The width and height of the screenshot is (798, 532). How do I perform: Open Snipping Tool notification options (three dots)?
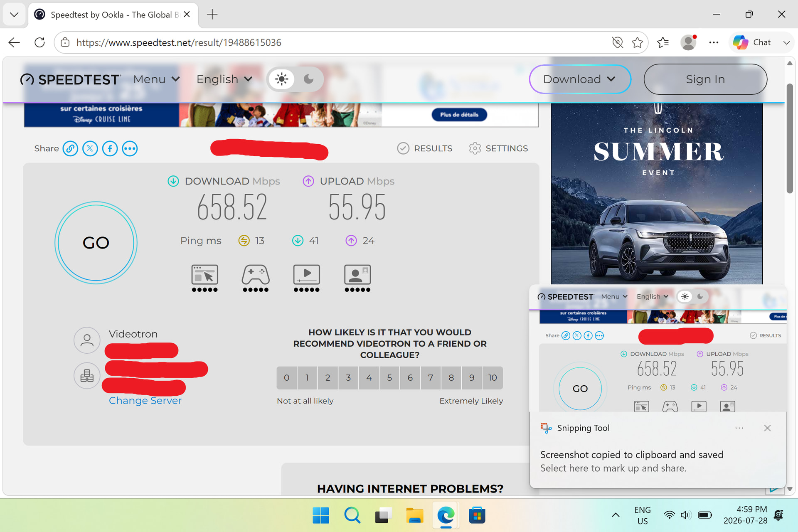click(739, 428)
